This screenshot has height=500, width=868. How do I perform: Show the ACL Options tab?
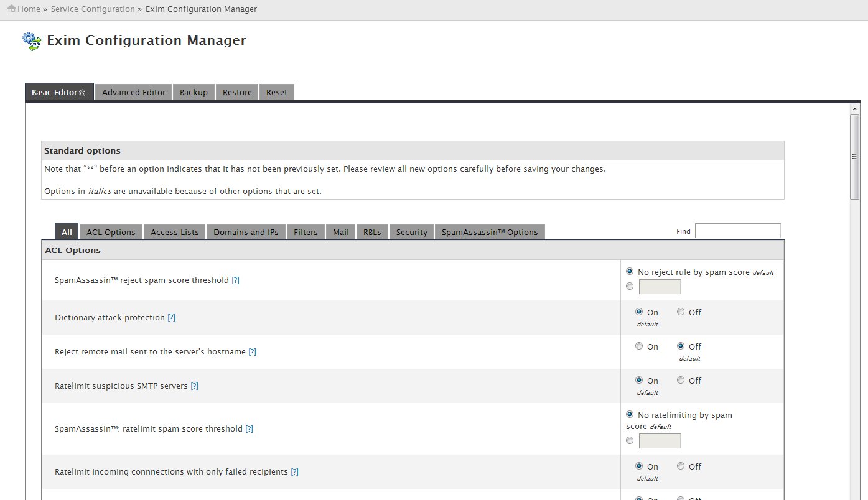coord(111,232)
